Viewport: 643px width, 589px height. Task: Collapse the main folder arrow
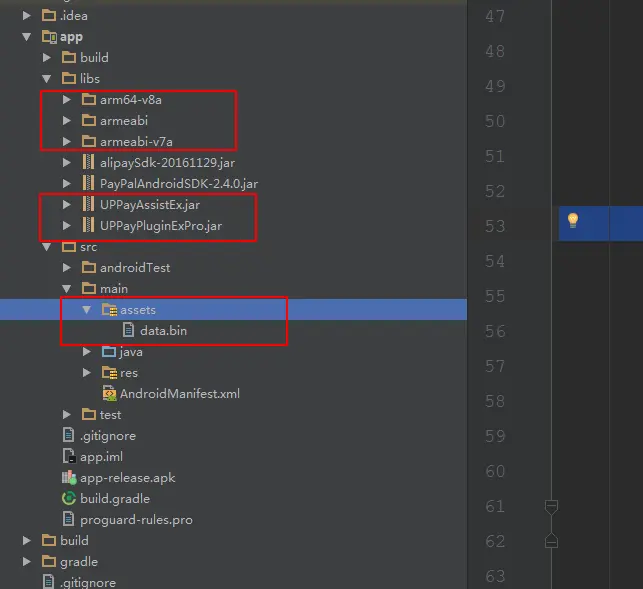coord(66,289)
